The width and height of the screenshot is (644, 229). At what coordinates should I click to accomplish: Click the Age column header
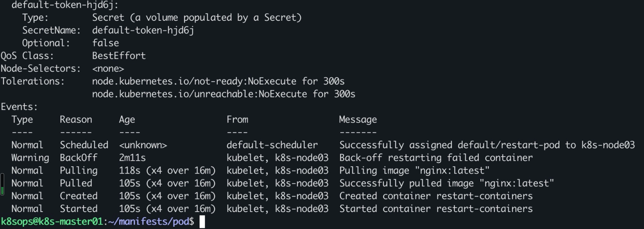pos(127,120)
